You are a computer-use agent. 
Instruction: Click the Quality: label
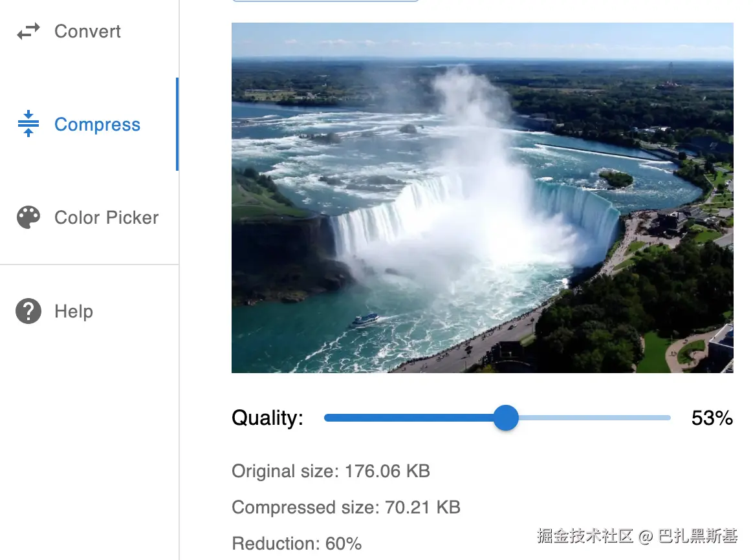267,418
